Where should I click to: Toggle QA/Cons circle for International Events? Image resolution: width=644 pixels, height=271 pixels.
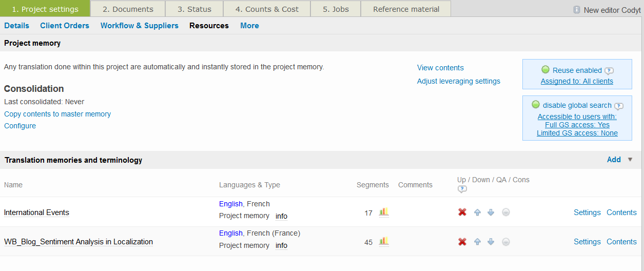(506, 212)
